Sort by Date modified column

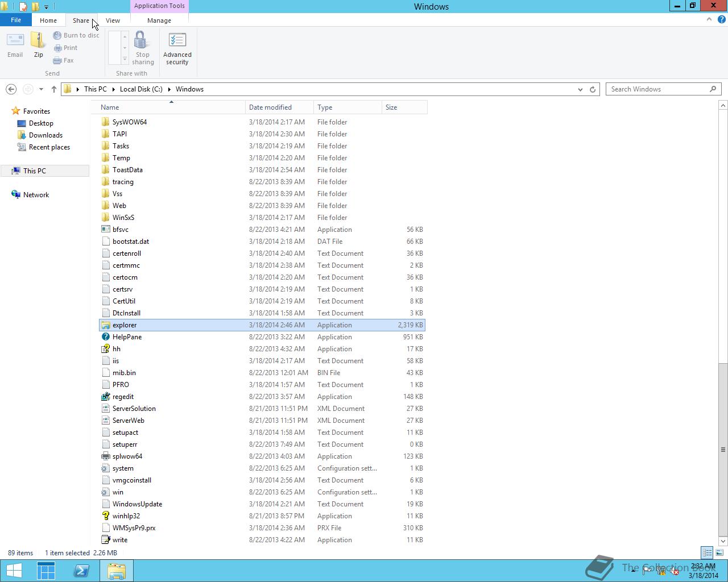click(x=280, y=107)
